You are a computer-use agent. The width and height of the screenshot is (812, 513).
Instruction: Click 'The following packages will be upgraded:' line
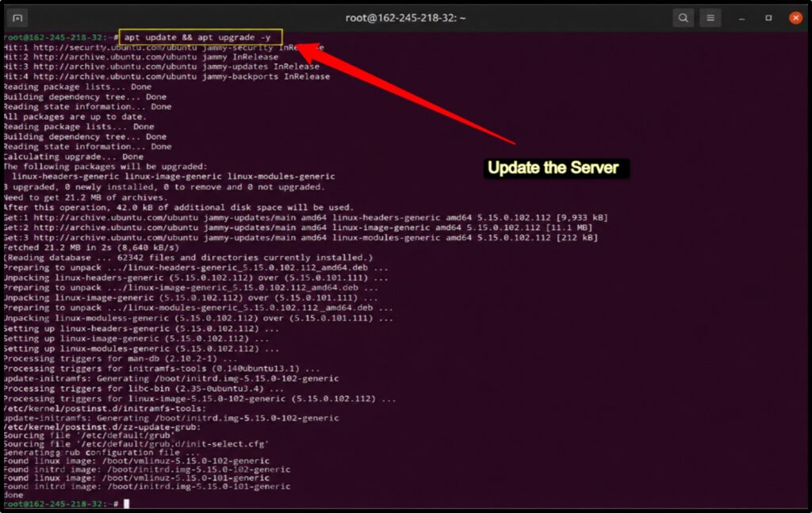point(105,167)
